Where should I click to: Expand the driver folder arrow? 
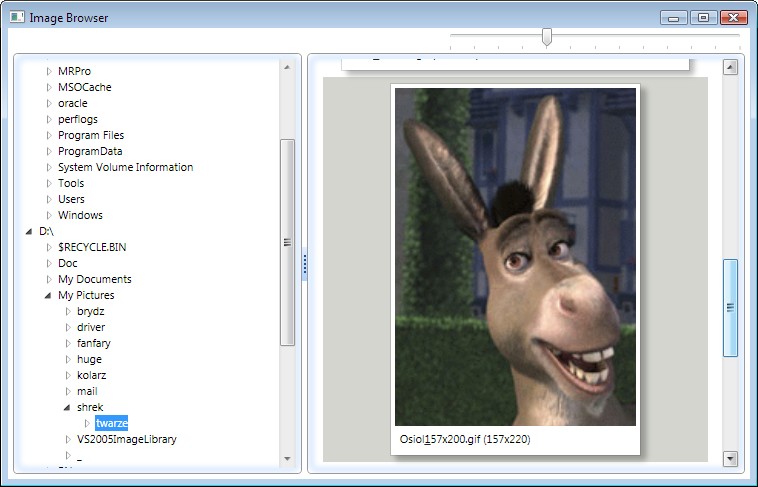[x=68, y=327]
